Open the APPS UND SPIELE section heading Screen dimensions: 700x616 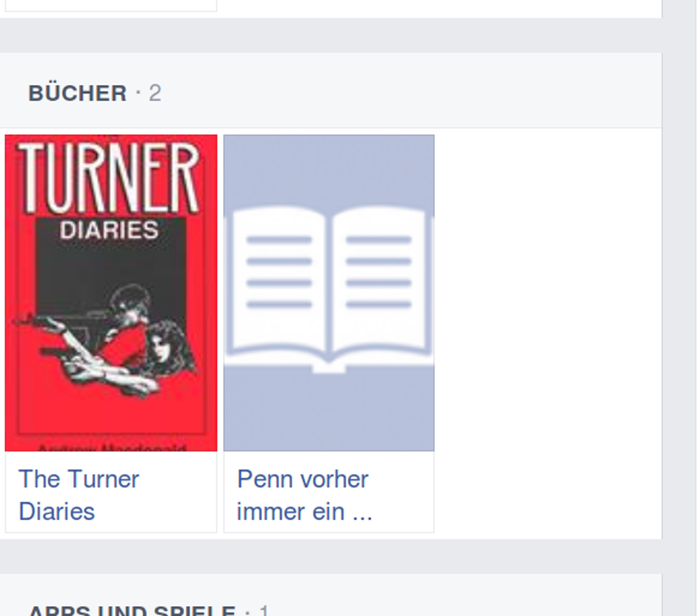click(x=132, y=610)
